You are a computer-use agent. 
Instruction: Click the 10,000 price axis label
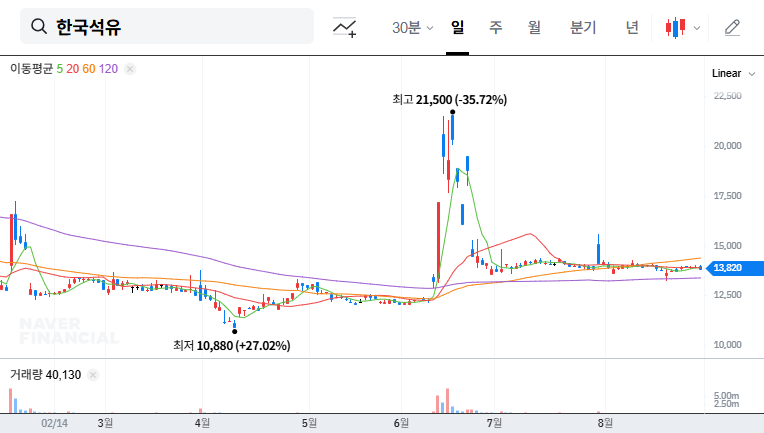point(727,345)
